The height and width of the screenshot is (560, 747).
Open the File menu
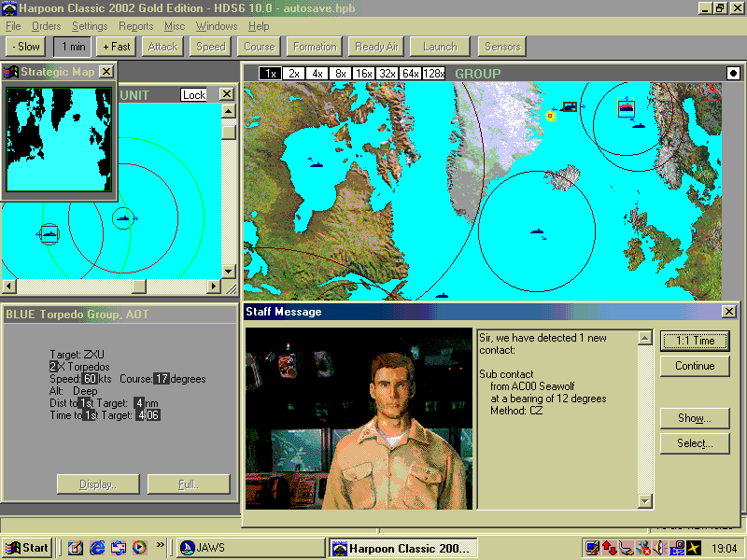(x=13, y=26)
